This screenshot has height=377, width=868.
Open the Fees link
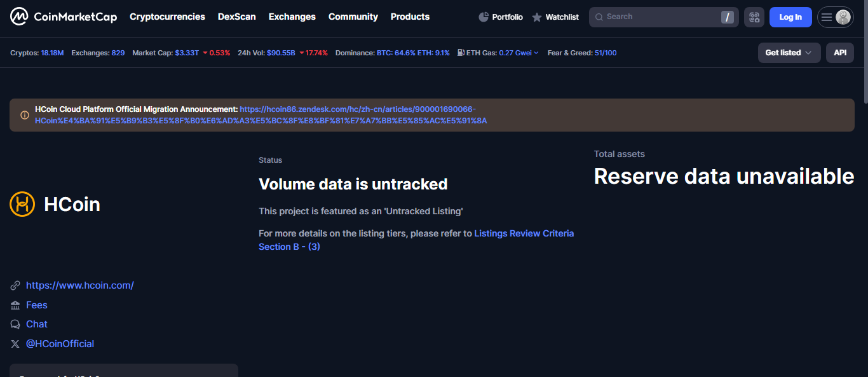click(x=37, y=305)
